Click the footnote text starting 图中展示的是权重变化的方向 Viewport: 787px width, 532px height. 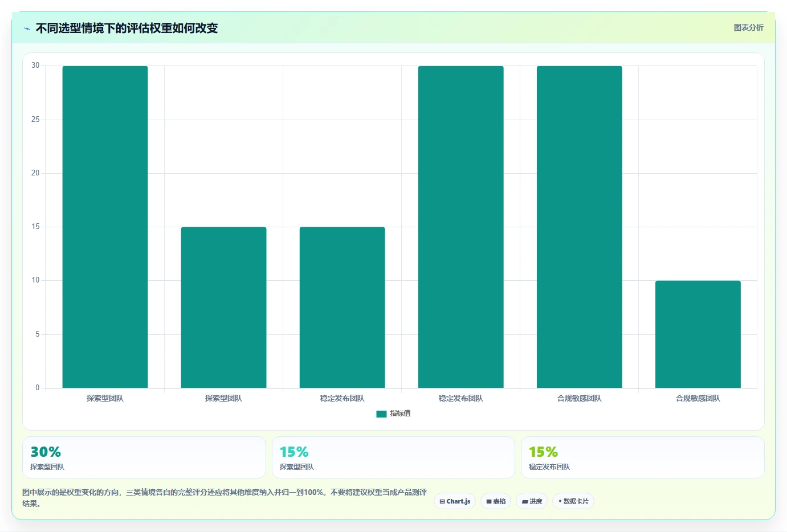225,498
